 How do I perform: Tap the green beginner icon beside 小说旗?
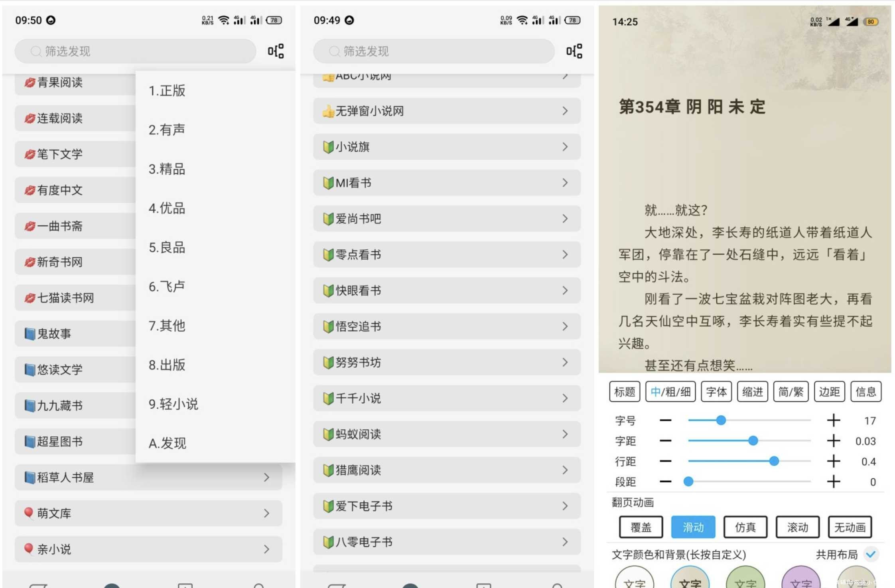pos(328,147)
